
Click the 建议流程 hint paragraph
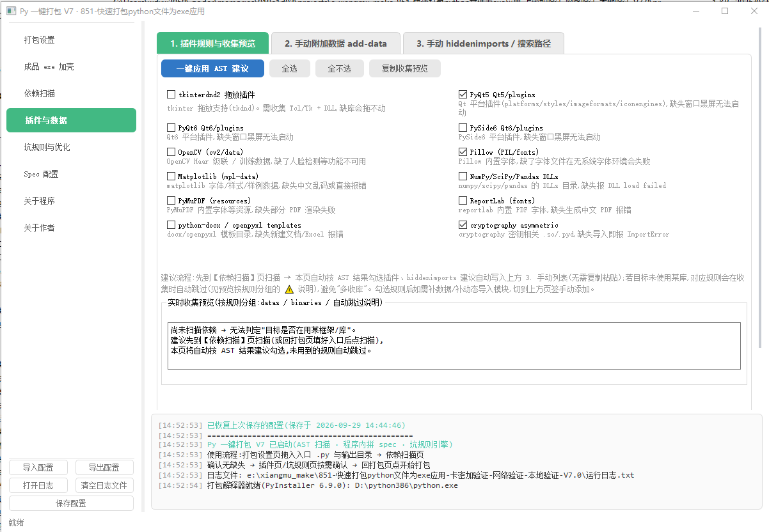click(454, 283)
